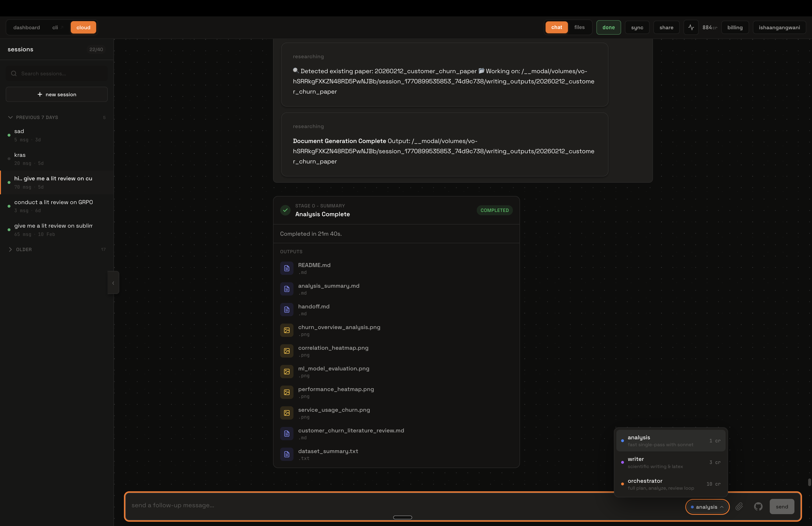Click the GitHub icon near send
The width and height of the screenshot is (812, 526).
(x=758, y=507)
